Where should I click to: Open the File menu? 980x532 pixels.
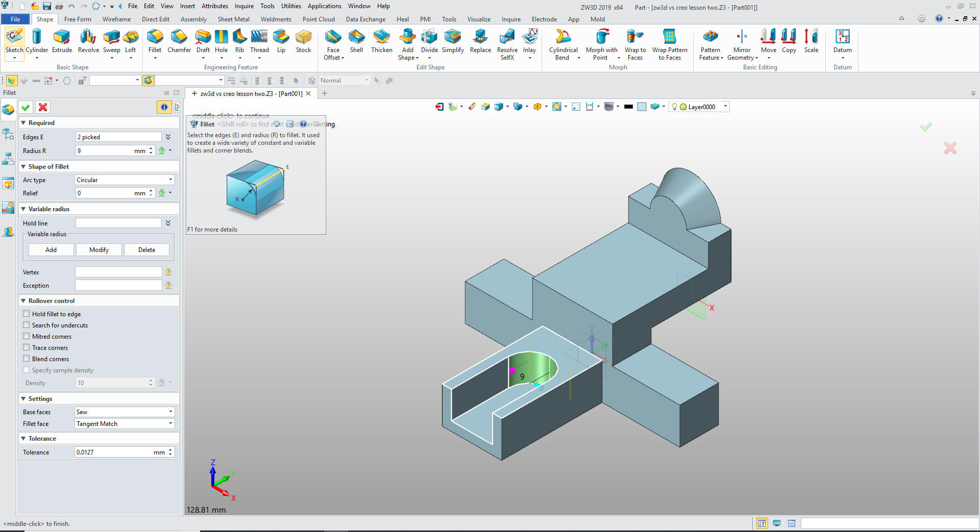point(133,6)
